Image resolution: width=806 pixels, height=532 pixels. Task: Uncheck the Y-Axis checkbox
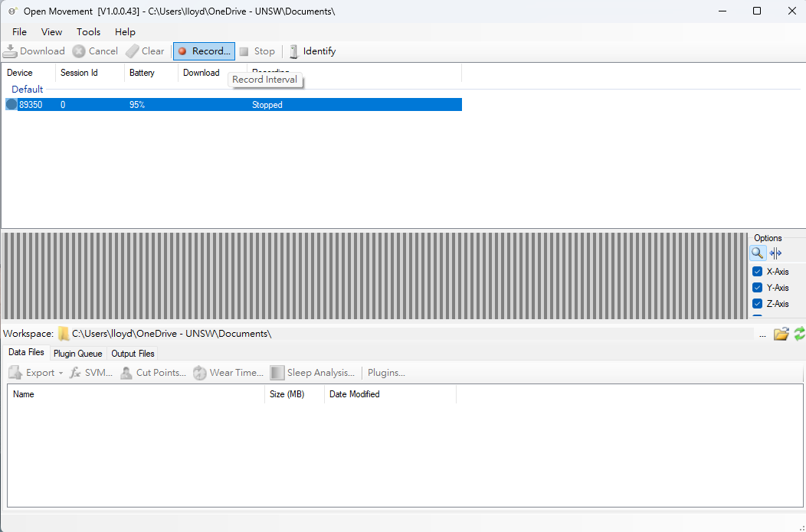(x=757, y=288)
